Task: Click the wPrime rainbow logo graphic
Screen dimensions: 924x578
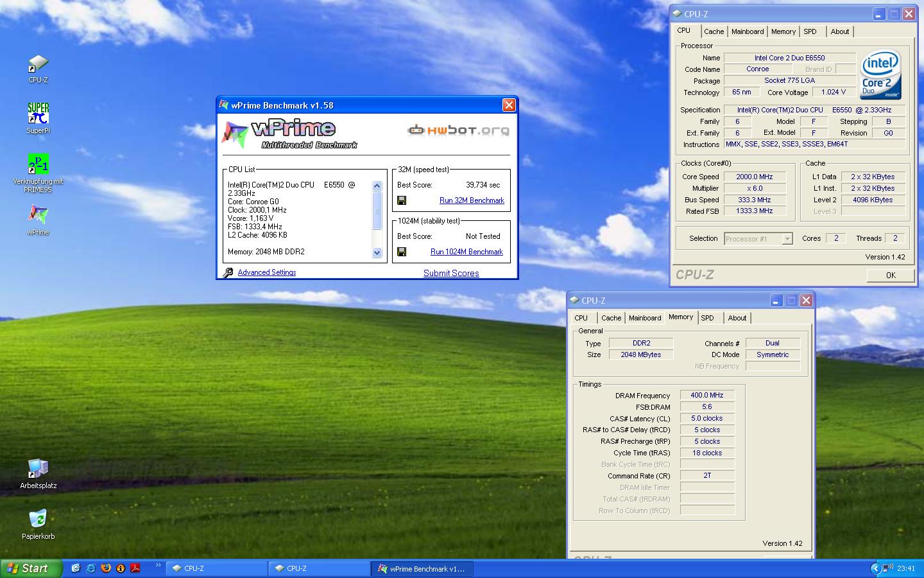Action: (x=235, y=134)
